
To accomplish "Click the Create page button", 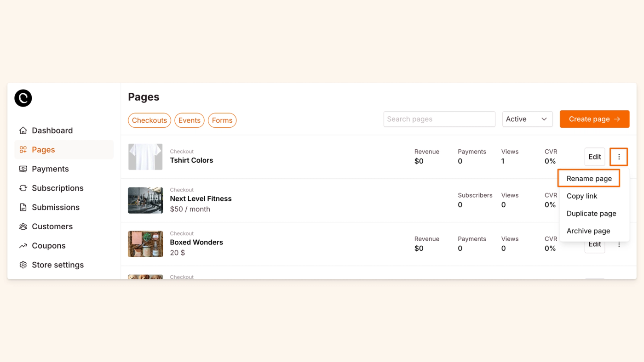I will pos(594,119).
